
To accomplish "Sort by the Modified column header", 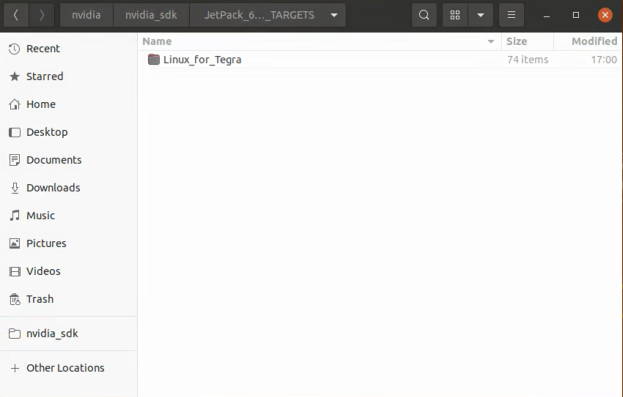I will 588,41.
